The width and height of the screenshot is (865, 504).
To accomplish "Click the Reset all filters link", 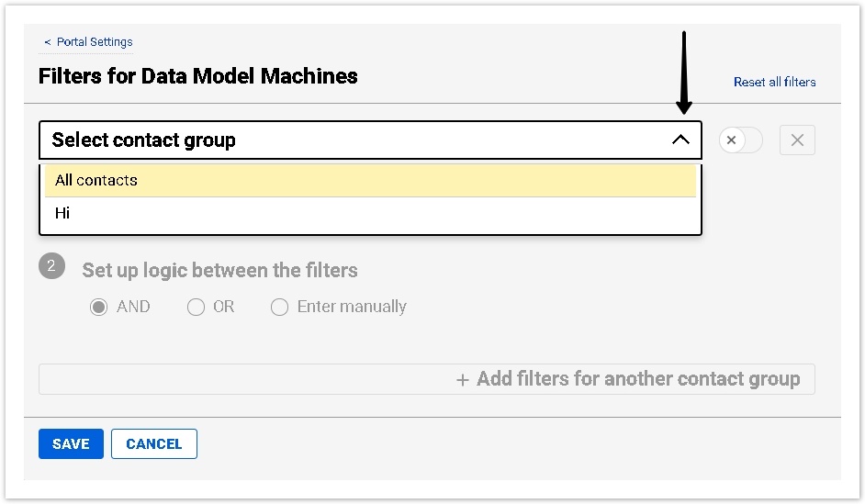I will 774,82.
